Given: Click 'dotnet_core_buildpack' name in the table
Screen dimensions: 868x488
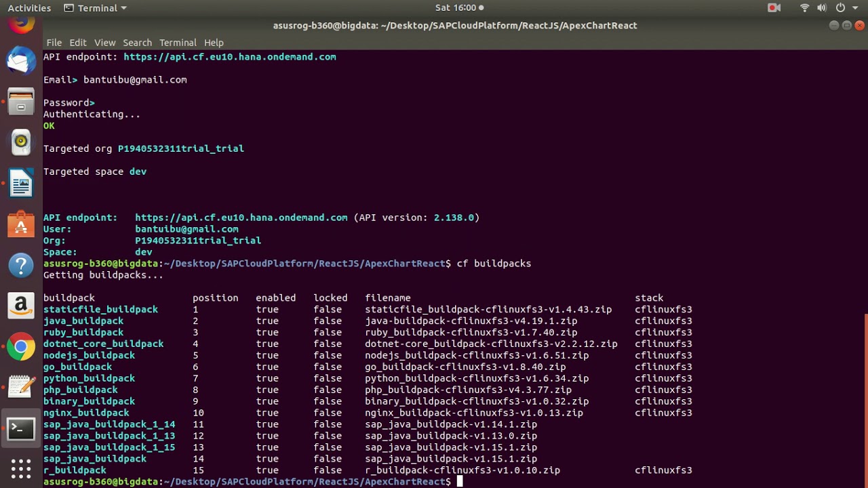Looking at the screenshot, I should 104,344.
